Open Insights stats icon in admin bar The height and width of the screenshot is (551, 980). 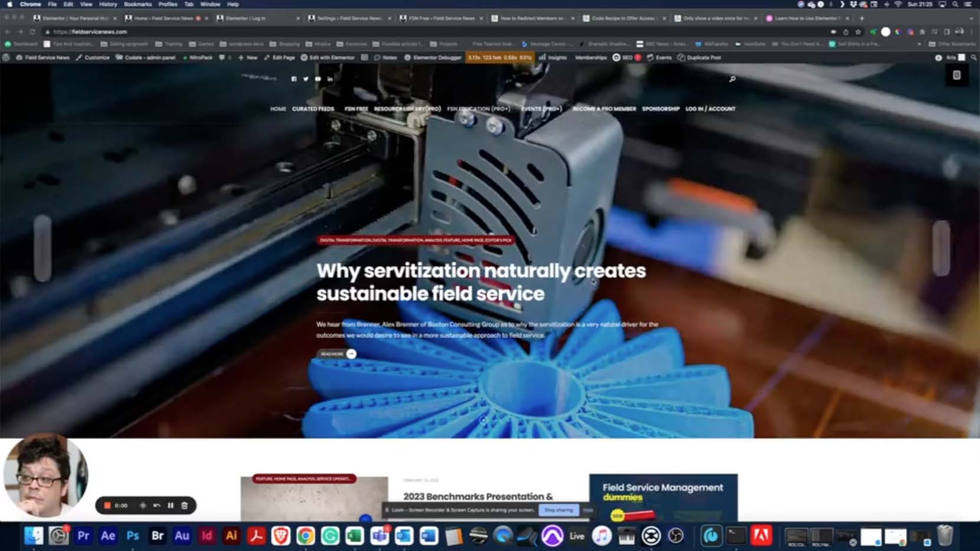pos(542,58)
